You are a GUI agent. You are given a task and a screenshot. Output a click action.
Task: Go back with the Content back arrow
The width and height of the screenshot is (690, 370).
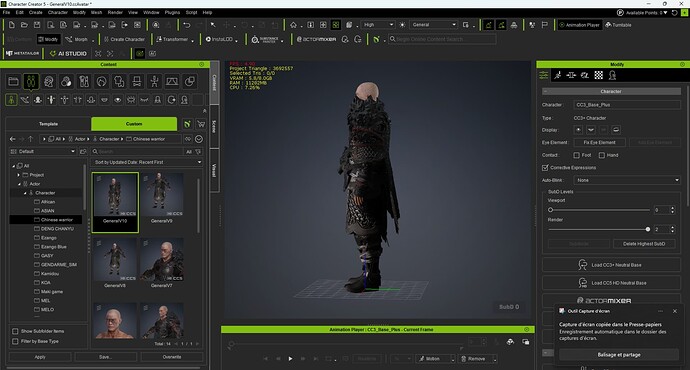pyautogui.click(x=13, y=139)
